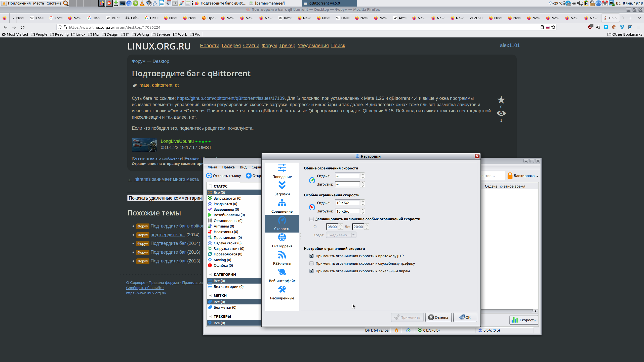Open the Firefox list all tabs dropdown
644x362 pixels.
(639, 18)
